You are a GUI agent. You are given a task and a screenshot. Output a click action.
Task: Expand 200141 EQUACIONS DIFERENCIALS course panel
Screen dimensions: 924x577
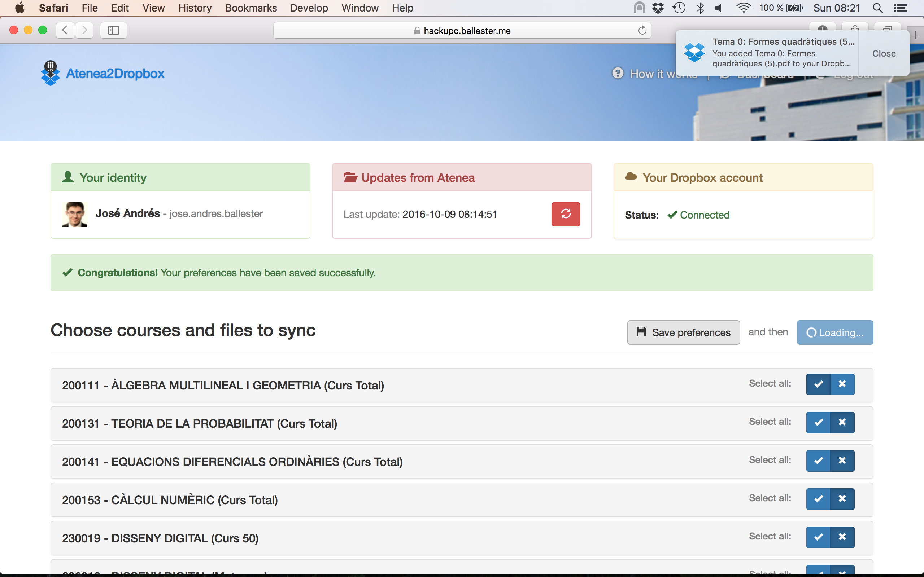(232, 462)
